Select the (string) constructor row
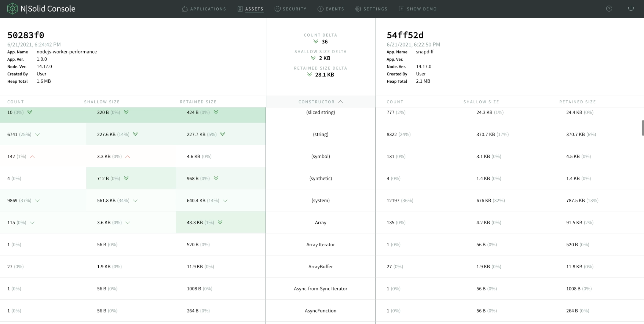This screenshot has height=324, width=644. click(321, 134)
